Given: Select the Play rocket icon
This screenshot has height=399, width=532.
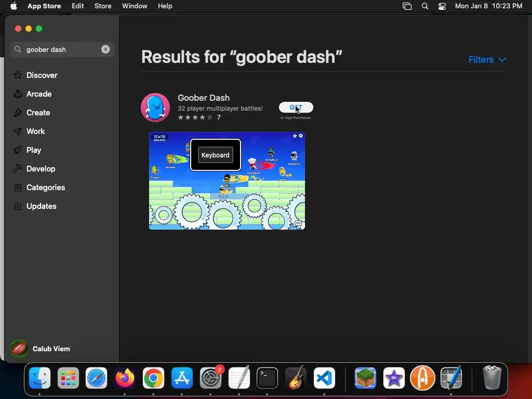Looking at the screenshot, I should tap(18, 150).
